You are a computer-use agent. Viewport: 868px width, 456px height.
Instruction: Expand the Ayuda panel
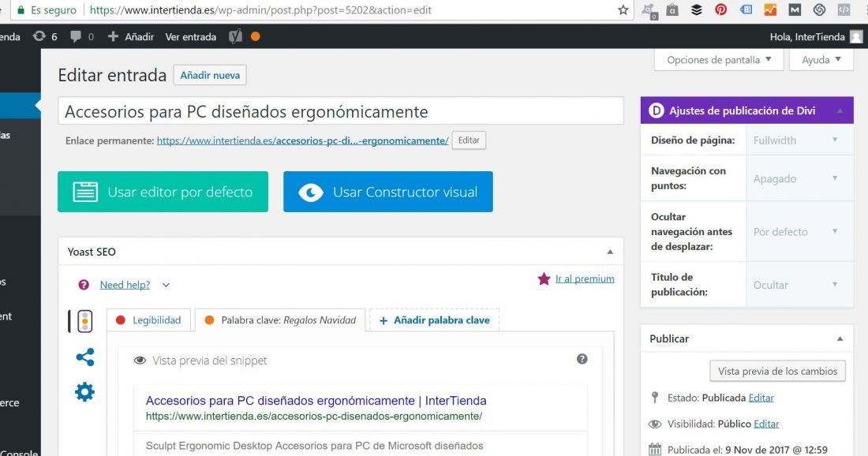821,60
